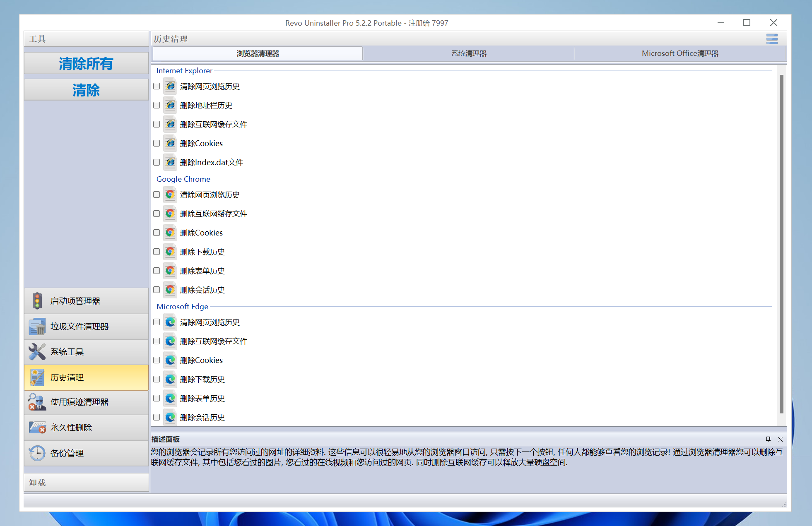Open the Startup Manager (启动项管理器) traffic light icon
Viewport: 812px width, 526px height.
click(37, 301)
